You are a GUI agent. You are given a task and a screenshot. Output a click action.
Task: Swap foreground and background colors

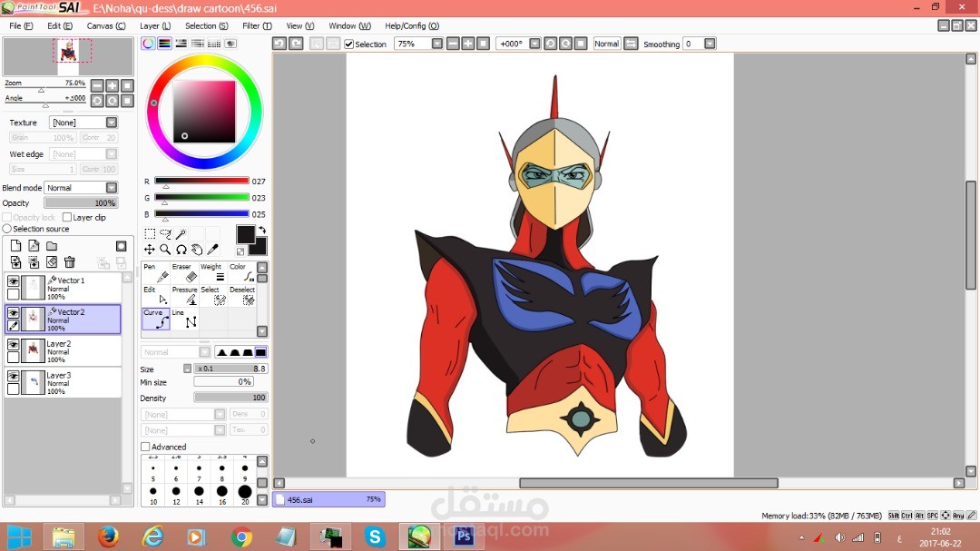(x=262, y=230)
